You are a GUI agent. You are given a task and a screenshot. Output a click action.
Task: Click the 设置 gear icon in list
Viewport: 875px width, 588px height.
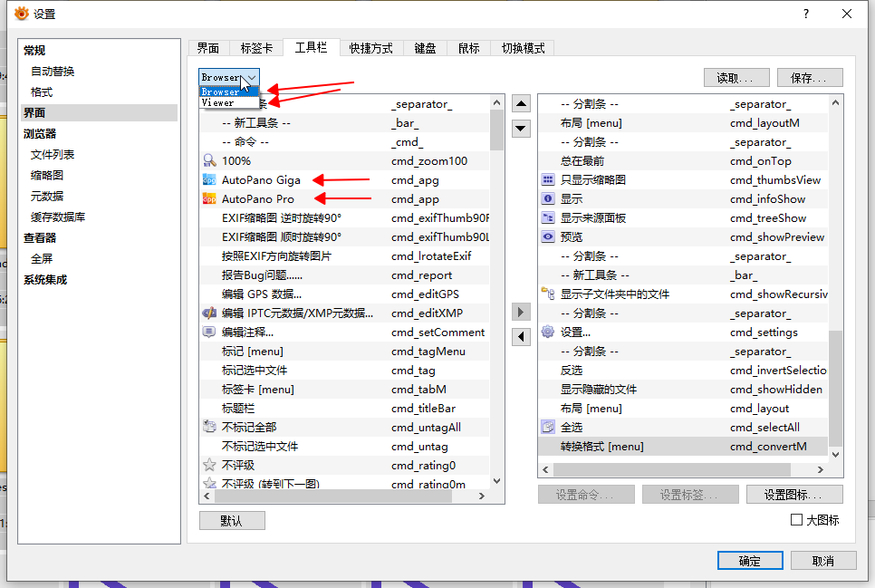coord(548,332)
